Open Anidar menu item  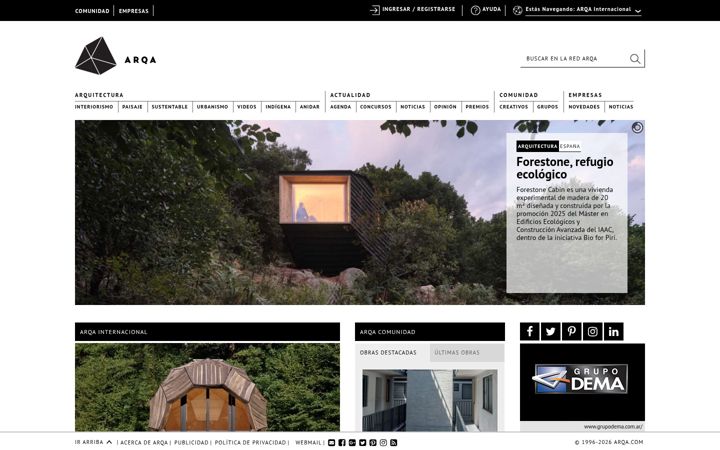click(x=309, y=107)
